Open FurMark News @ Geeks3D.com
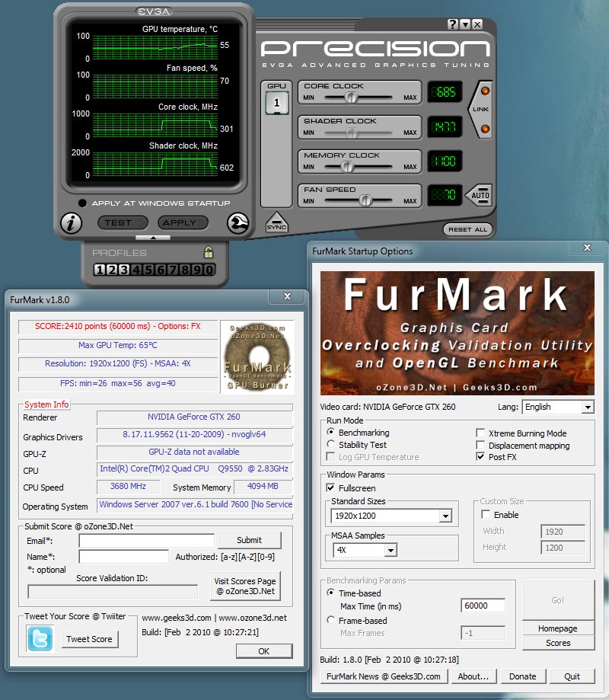The image size is (609, 700). coord(384,676)
